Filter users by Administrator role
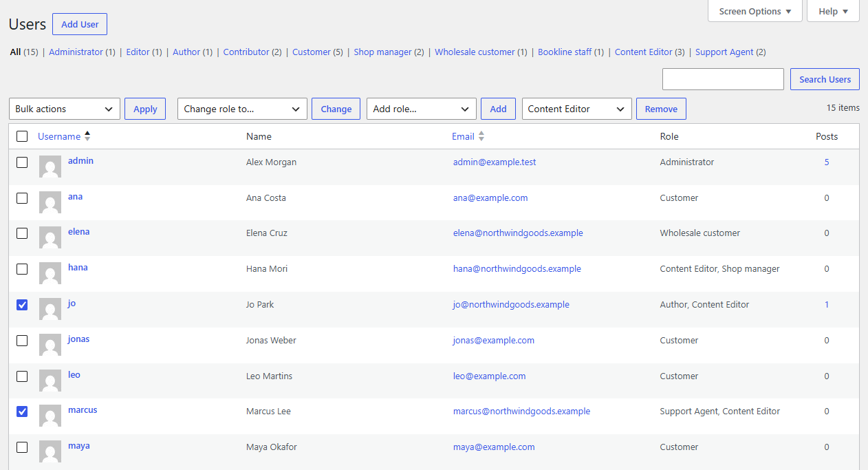Image resolution: width=868 pixels, height=470 pixels. pos(76,52)
